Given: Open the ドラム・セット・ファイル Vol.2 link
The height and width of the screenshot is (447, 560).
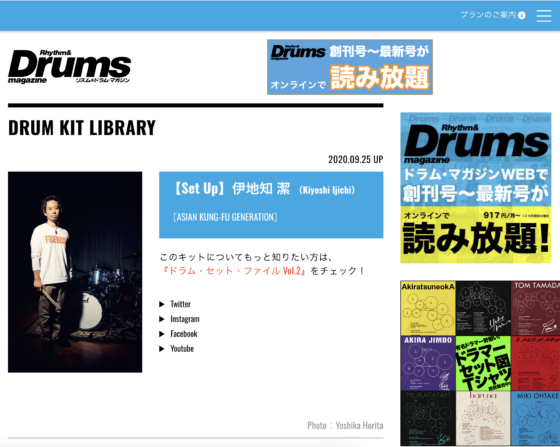Looking at the screenshot, I should pyautogui.click(x=234, y=271).
